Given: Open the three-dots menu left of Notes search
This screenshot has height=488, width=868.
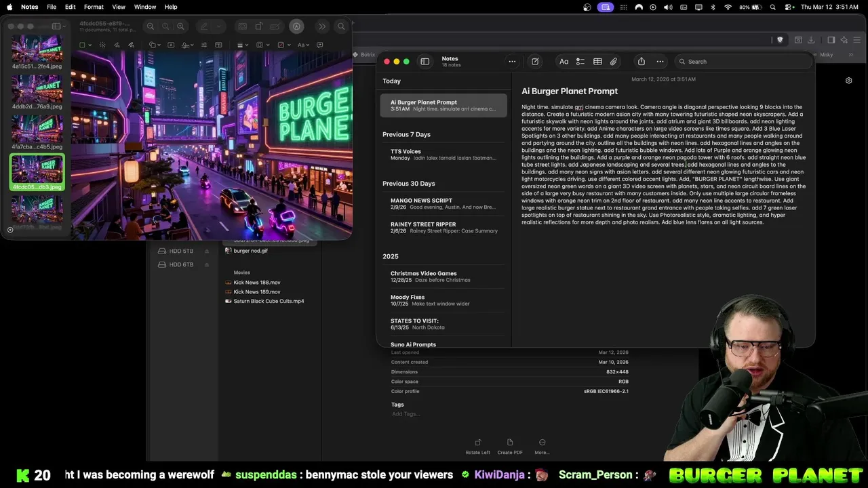Looking at the screenshot, I should point(660,62).
